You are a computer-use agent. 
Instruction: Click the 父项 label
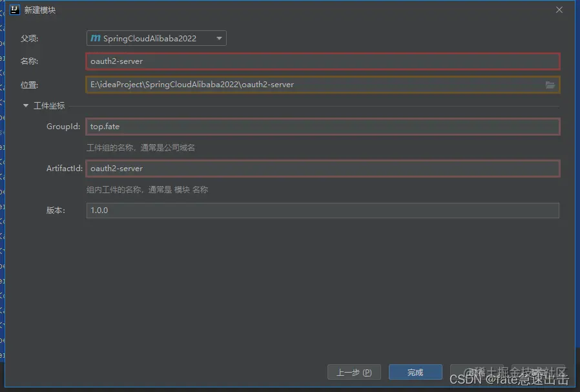click(x=29, y=39)
